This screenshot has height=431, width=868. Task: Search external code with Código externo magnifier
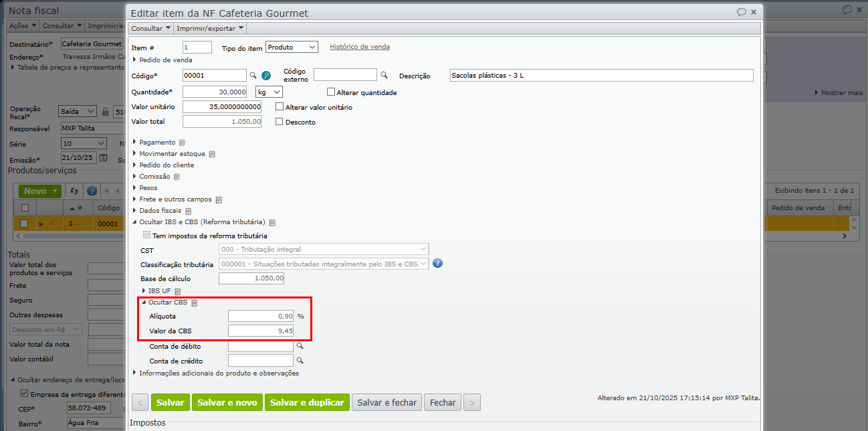(385, 75)
